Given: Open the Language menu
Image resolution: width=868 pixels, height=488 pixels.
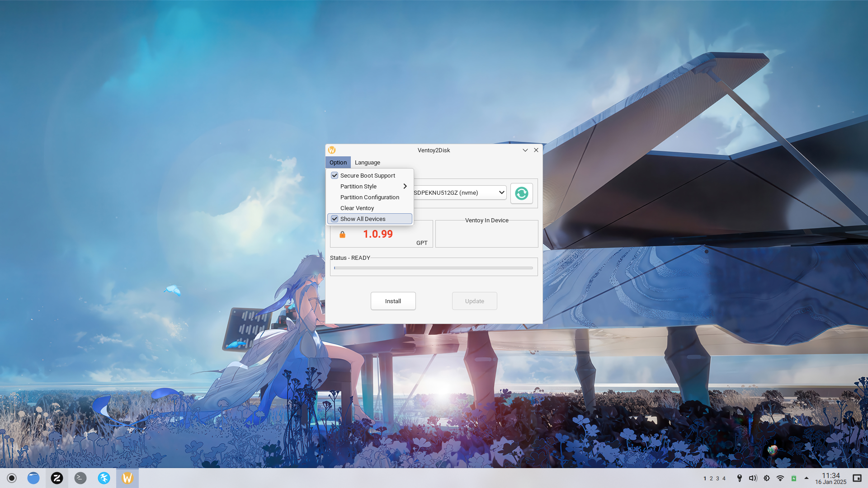Looking at the screenshot, I should 367,162.
